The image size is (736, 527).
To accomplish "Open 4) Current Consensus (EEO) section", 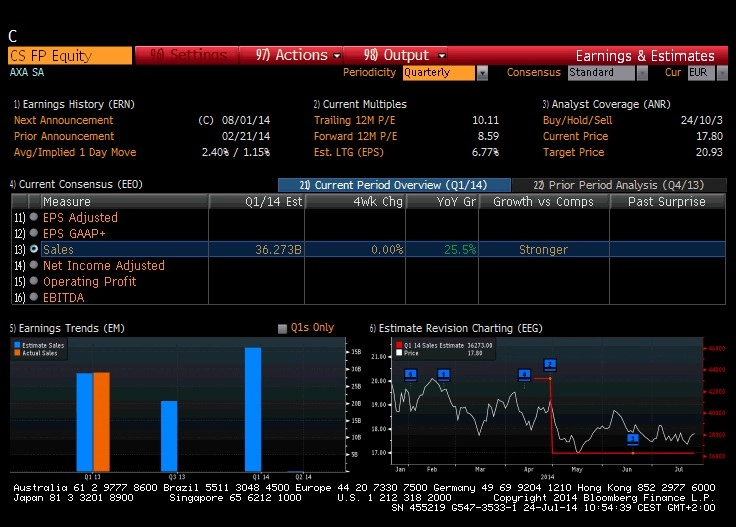I will click(76, 184).
